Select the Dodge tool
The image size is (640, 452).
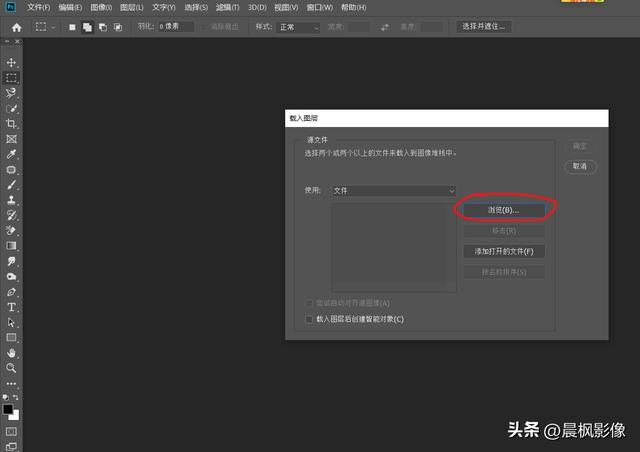click(11, 276)
